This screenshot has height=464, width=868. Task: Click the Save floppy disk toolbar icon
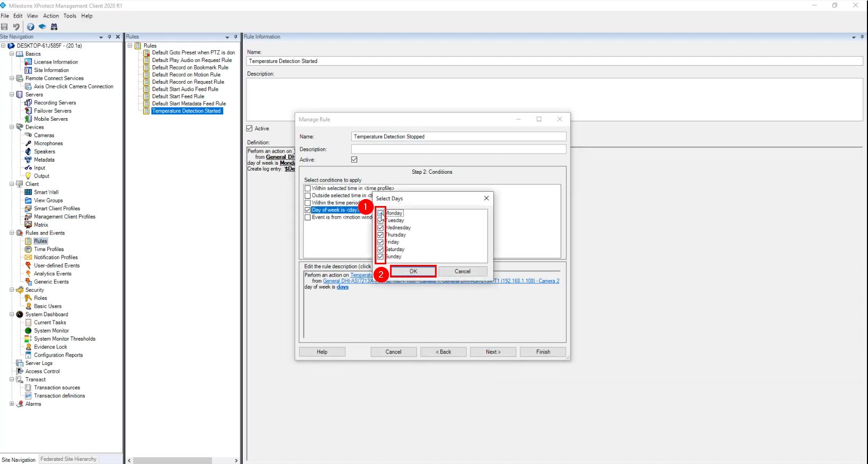pyautogui.click(x=5, y=27)
